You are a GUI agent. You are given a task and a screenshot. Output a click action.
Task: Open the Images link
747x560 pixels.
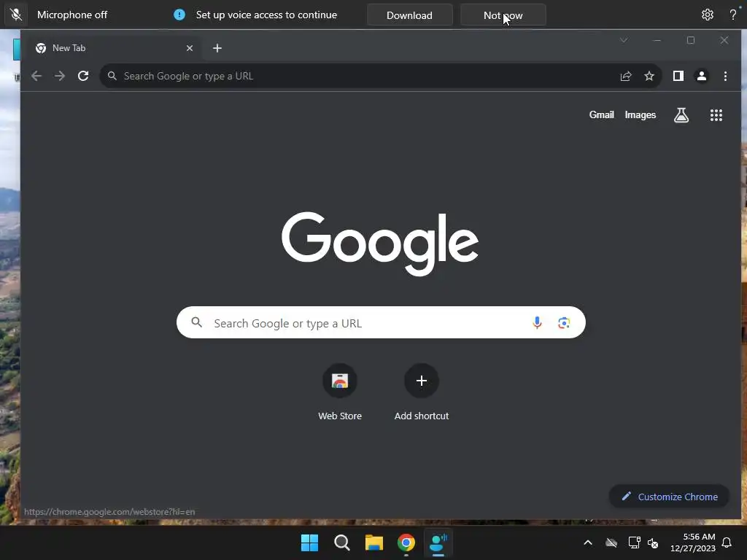pyautogui.click(x=640, y=114)
